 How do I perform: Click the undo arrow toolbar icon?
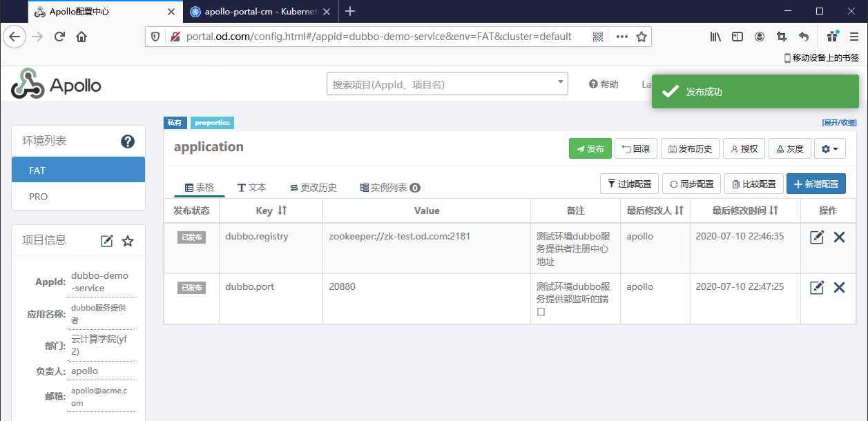(x=804, y=37)
